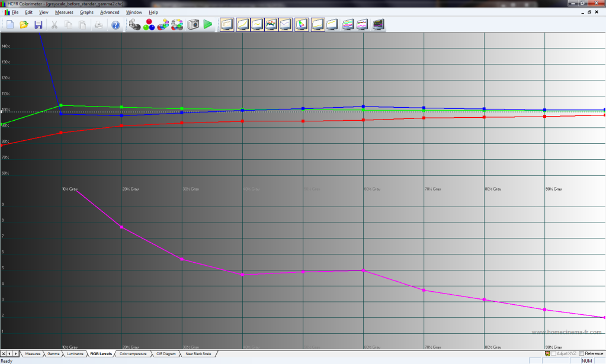Click the green point at 10% Gray

61,105
